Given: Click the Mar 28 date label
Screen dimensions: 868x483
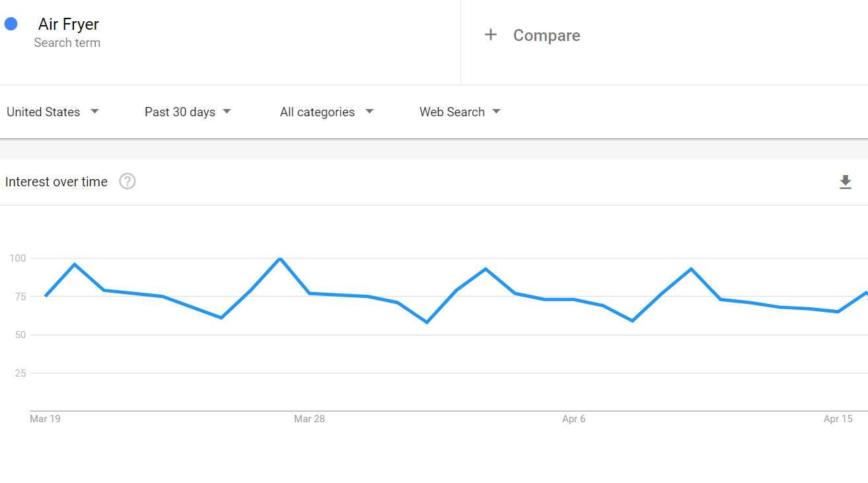Looking at the screenshot, I should pyautogui.click(x=309, y=419).
